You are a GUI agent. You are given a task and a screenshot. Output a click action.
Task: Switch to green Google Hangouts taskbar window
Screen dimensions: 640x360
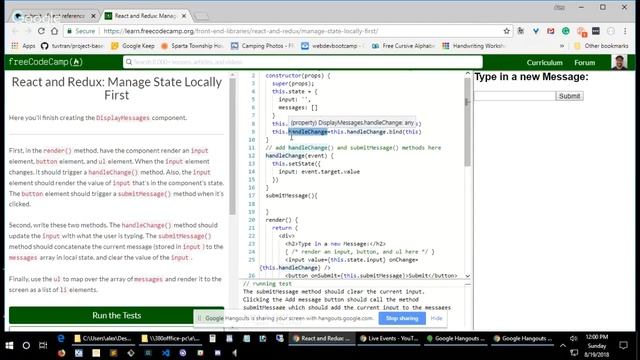456,338
